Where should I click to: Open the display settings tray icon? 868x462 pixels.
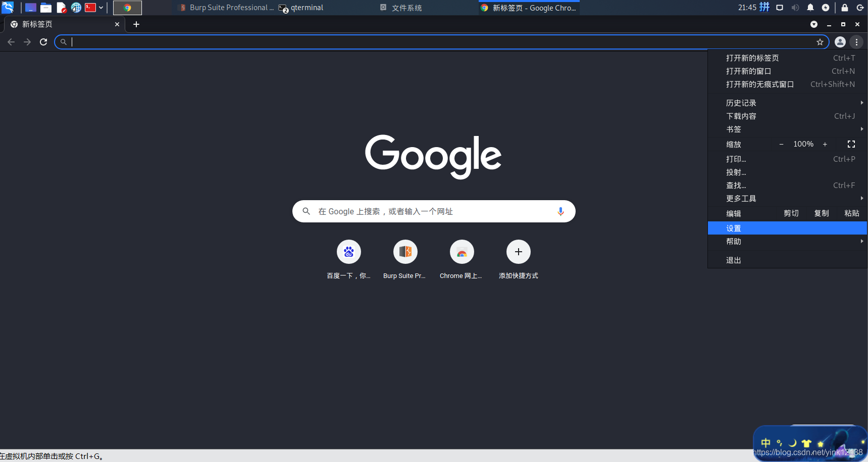coord(780,8)
